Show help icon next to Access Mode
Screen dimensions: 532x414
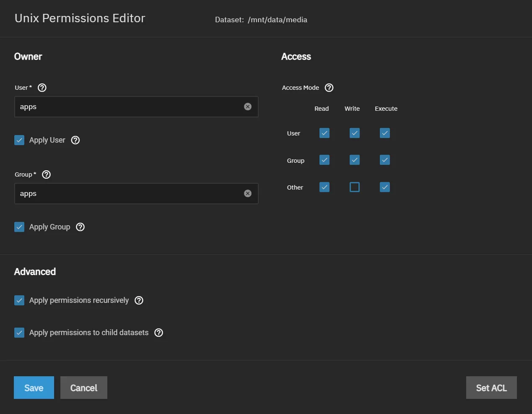click(x=329, y=88)
